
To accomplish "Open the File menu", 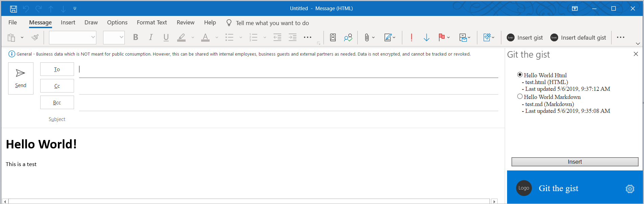I will pyautogui.click(x=13, y=22).
